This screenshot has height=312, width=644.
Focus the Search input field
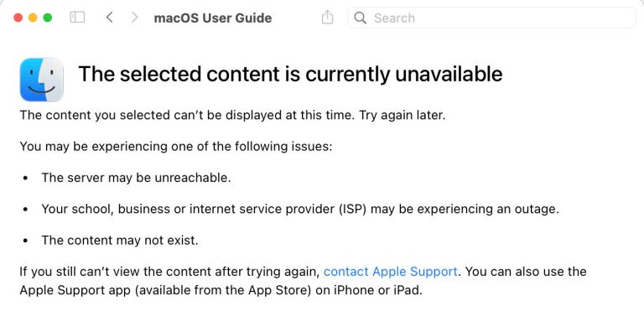pos(491,18)
